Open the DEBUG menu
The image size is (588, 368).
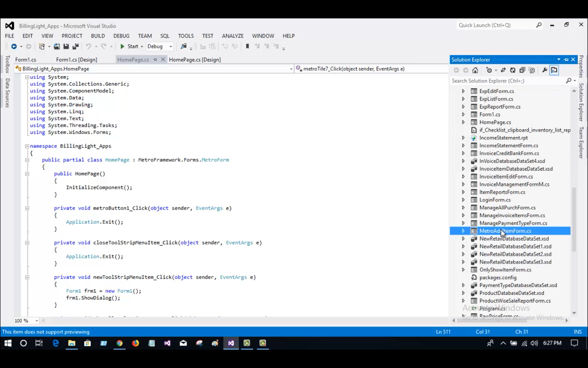click(x=121, y=36)
